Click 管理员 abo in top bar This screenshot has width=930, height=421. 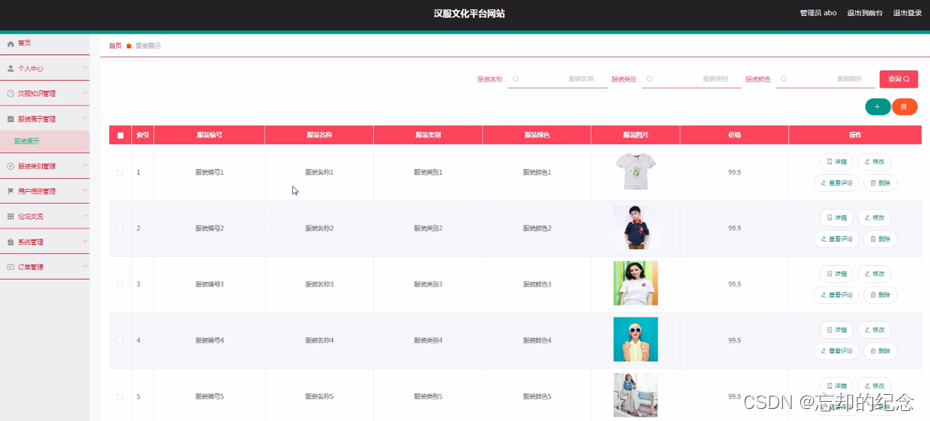[818, 13]
